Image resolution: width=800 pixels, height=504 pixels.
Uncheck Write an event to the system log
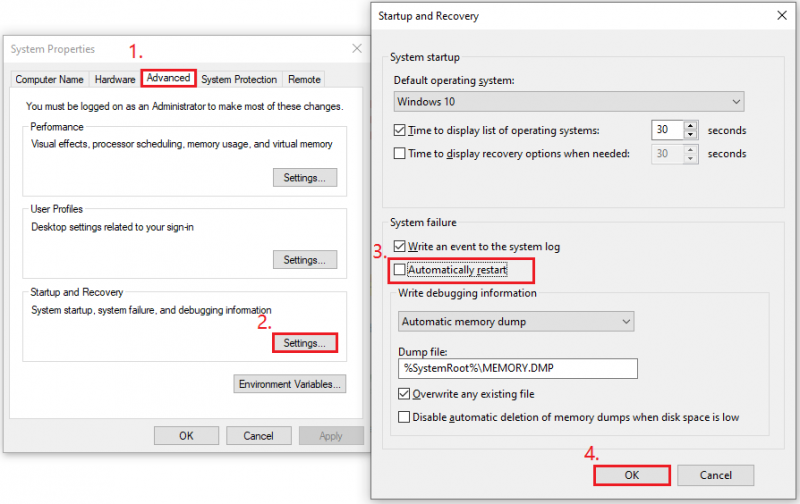[399, 246]
